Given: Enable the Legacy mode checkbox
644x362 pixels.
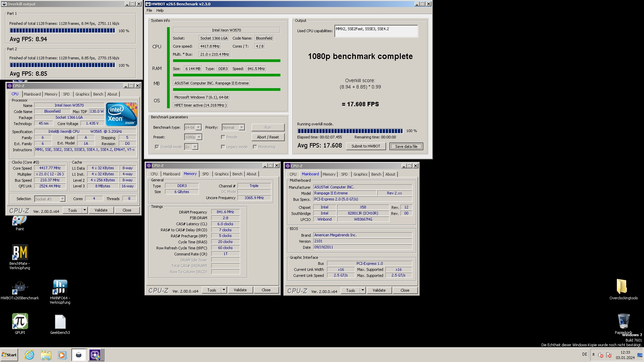Looking at the screenshot, I should 223,147.
